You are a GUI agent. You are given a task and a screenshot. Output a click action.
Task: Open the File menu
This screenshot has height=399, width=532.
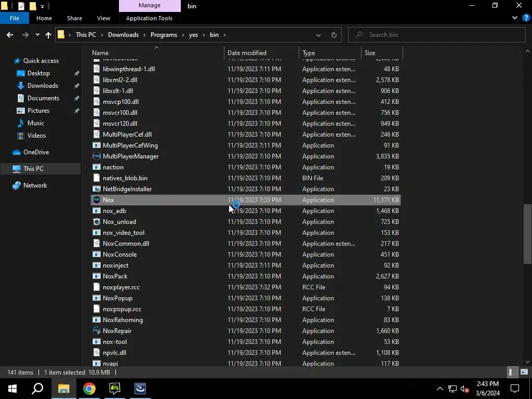click(15, 18)
